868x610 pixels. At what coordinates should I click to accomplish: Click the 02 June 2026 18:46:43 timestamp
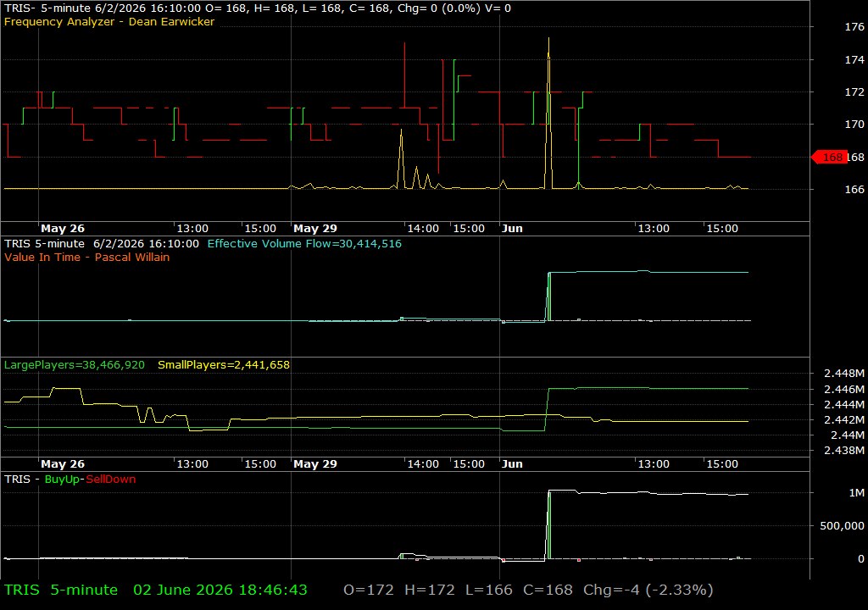click(220, 590)
